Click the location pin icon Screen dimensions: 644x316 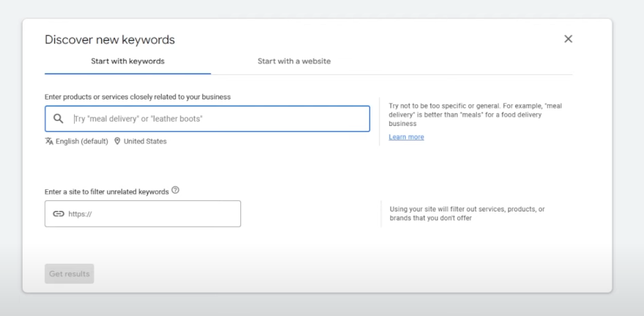tap(117, 141)
